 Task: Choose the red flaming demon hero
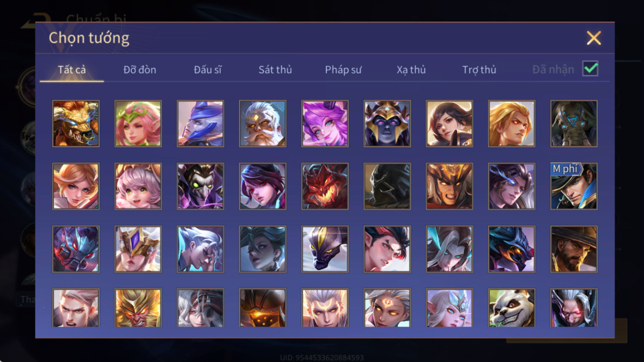tap(325, 186)
